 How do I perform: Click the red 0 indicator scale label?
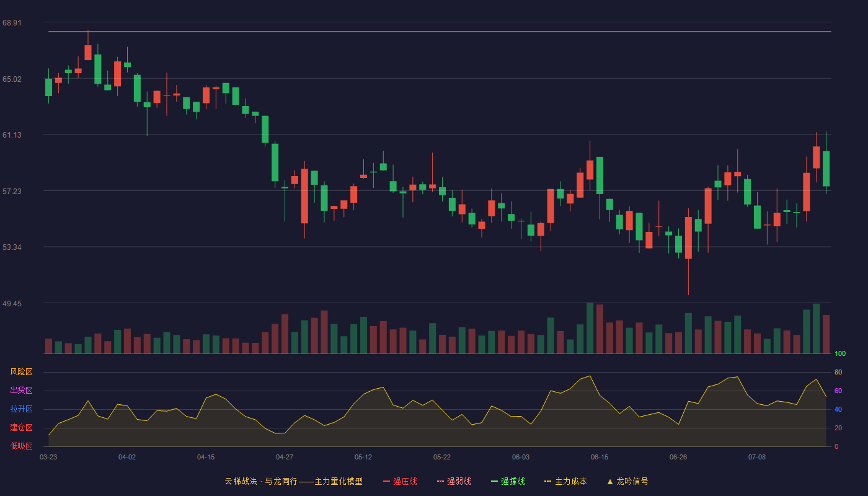[836, 446]
